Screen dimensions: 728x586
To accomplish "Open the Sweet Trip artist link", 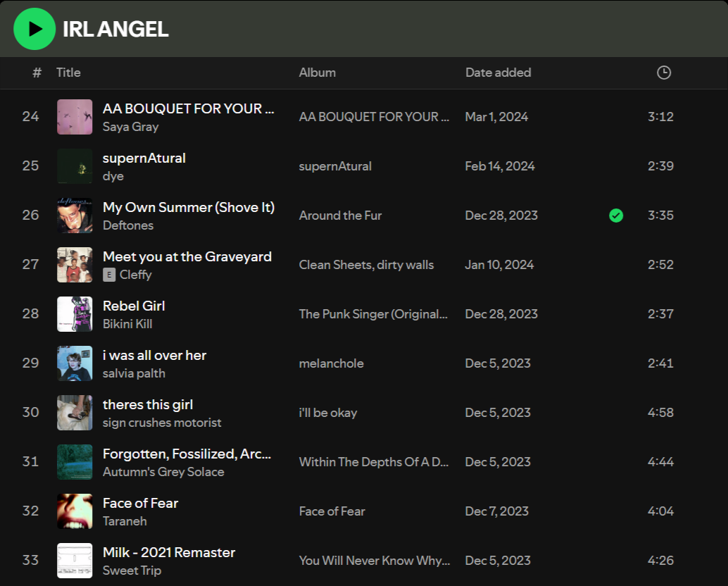I will pos(132,571).
